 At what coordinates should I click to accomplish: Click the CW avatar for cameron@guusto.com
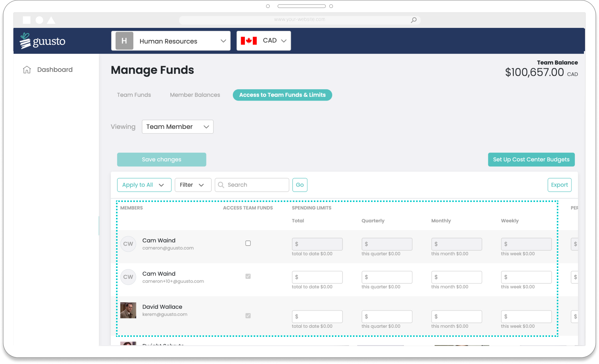coord(128,244)
